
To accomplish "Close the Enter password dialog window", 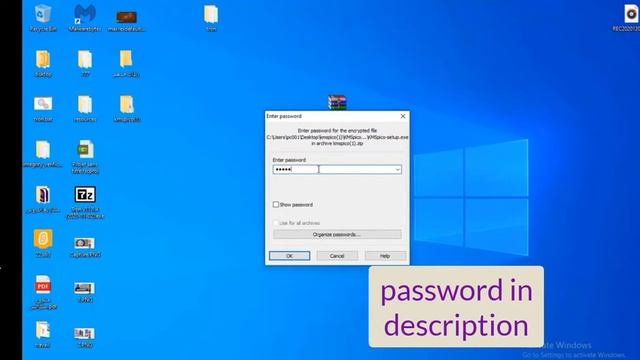I will click(x=403, y=116).
